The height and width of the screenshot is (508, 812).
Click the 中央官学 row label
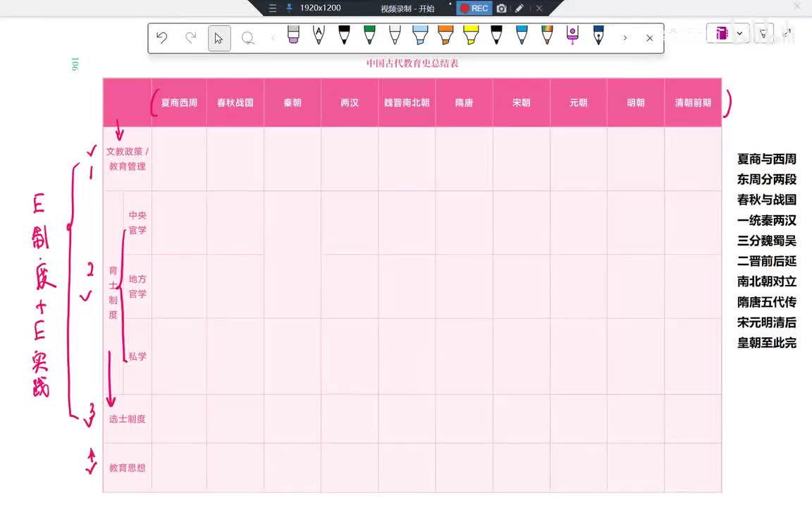137,222
